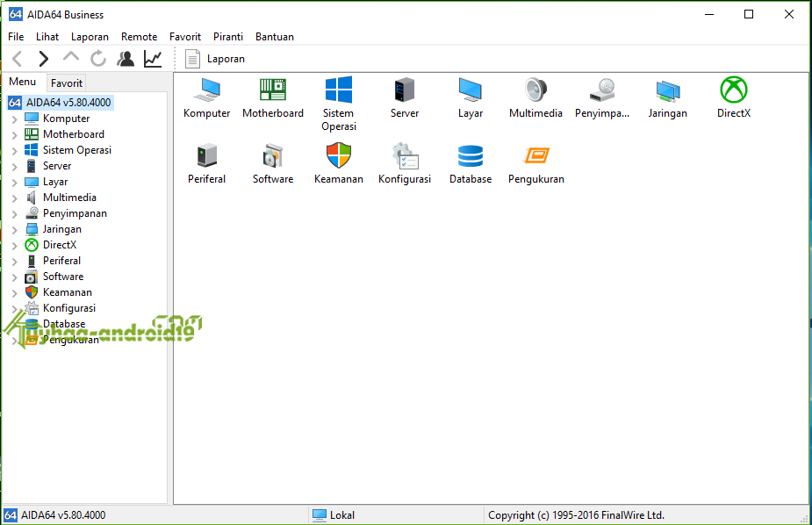
Task: Expand the Penyimpanan tree node
Action: (15, 214)
